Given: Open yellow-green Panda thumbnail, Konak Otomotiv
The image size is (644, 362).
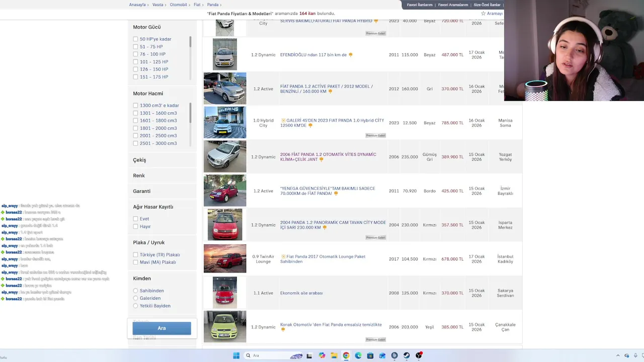Looking at the screenshot, I should (x=225, y=327).
